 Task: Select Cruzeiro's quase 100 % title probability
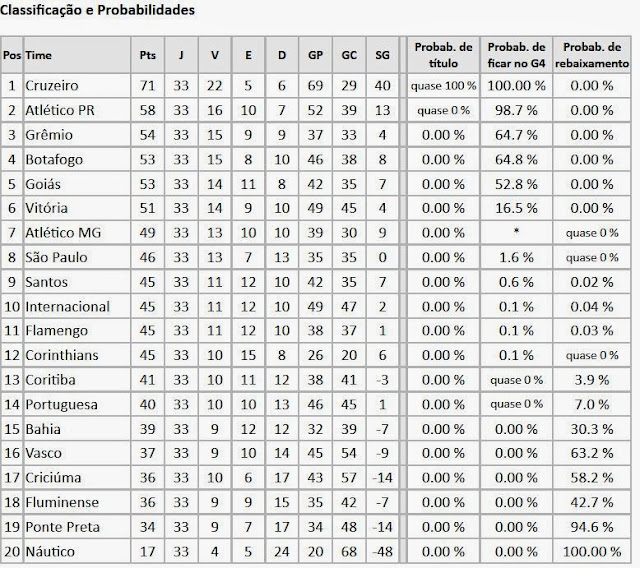point(443,86)
